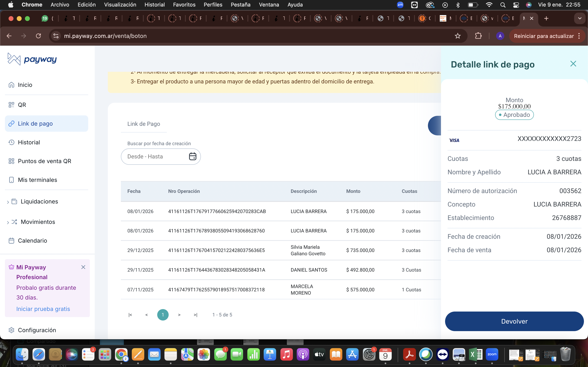Open Mis terminales in sidebar
The image size is (588, 367).
pos(37,180)
